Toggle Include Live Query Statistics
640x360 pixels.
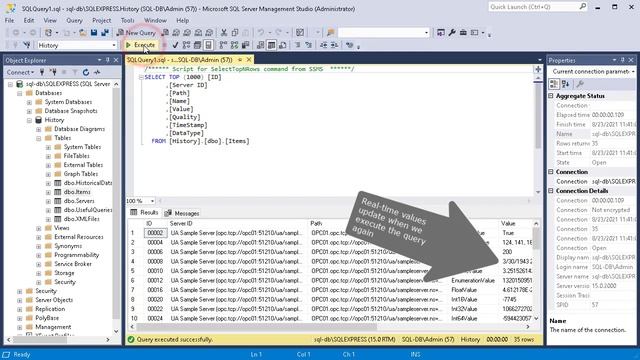pos(234,45)
